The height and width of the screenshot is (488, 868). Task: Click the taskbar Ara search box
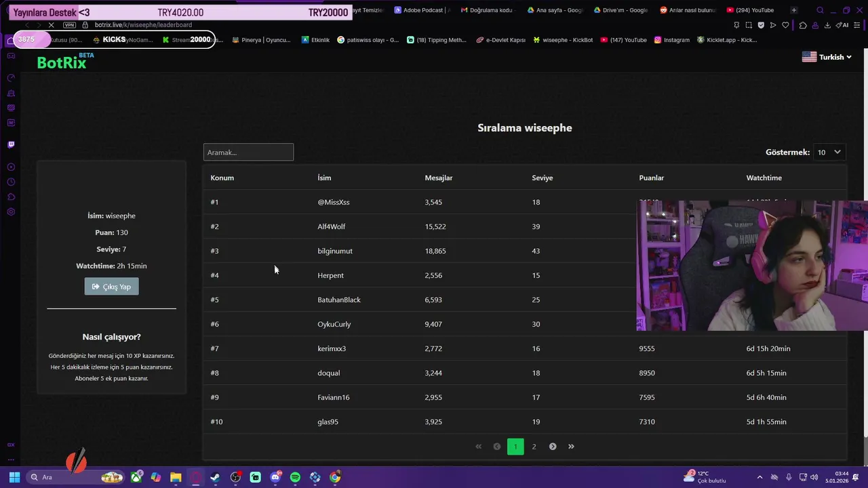pos(76,477)
